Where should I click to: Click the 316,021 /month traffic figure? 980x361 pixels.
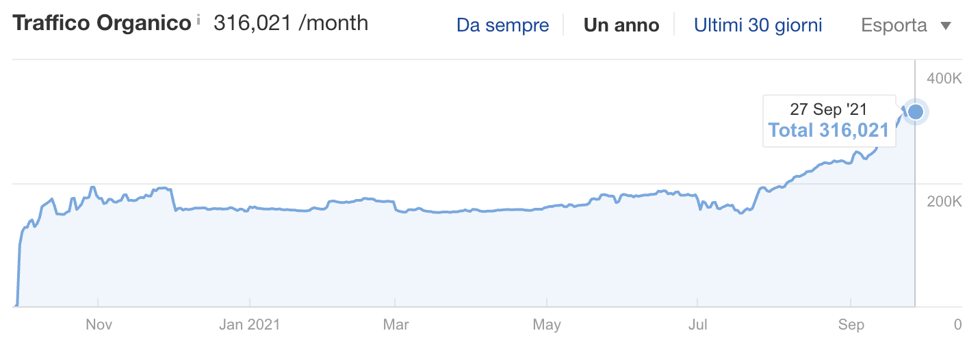[x=291, y=23]
